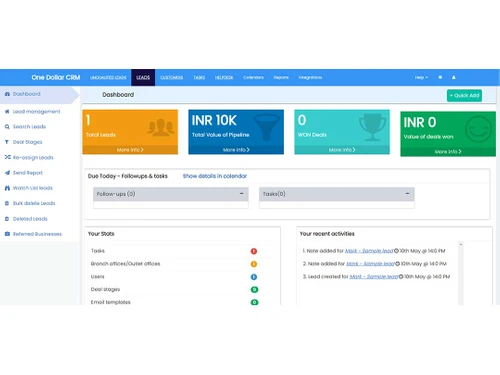Open Mark - Sample lead link in Lead created activity

point(374,277)
